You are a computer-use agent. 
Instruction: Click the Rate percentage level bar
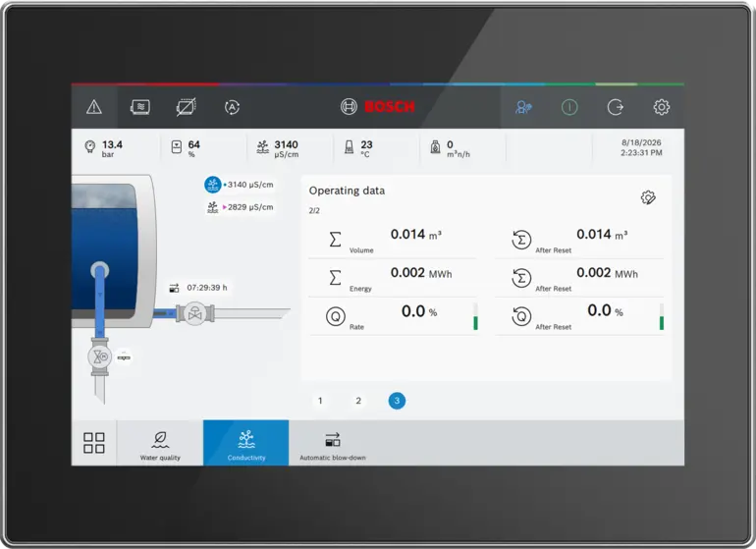pos(475,316)
